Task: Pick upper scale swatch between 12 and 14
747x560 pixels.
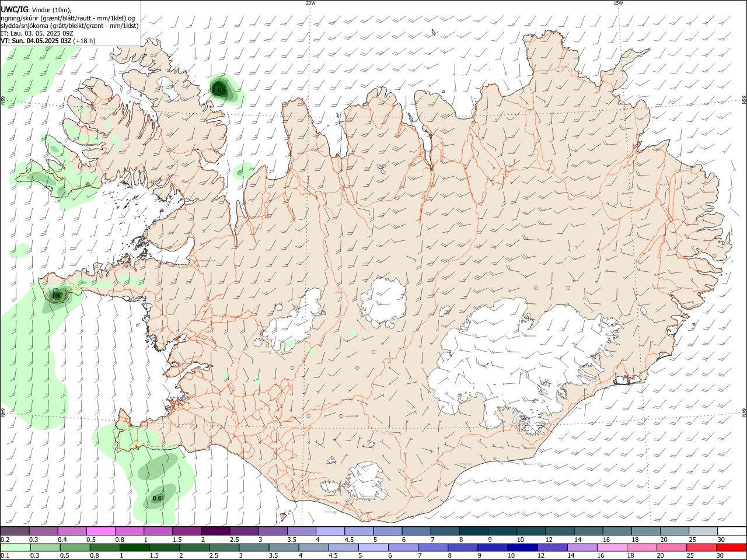Action: pyautogui.click(x=560, y=531)
